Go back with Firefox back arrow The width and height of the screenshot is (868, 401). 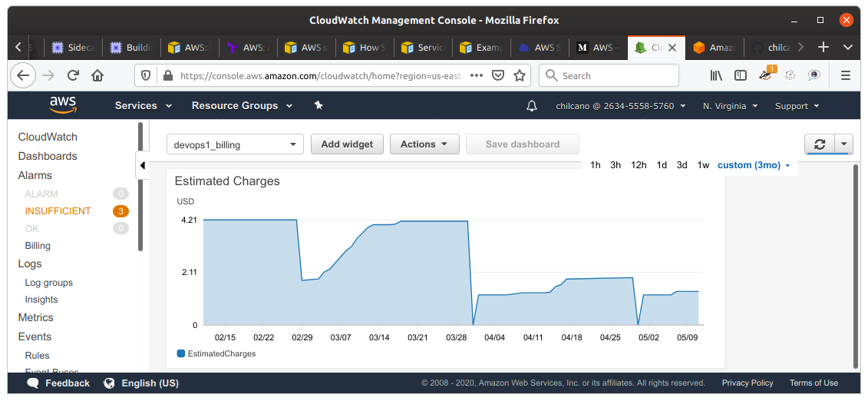23,76
